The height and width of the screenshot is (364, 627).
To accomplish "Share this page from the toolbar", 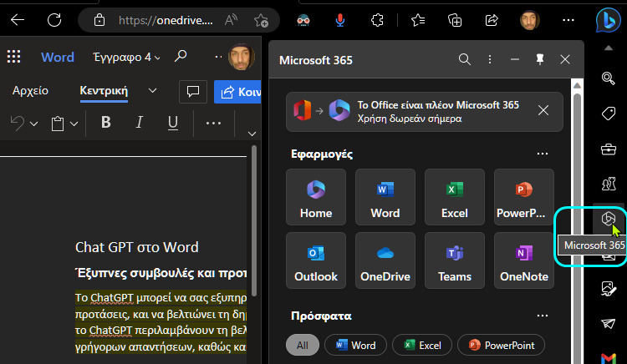I will [492, 20].
